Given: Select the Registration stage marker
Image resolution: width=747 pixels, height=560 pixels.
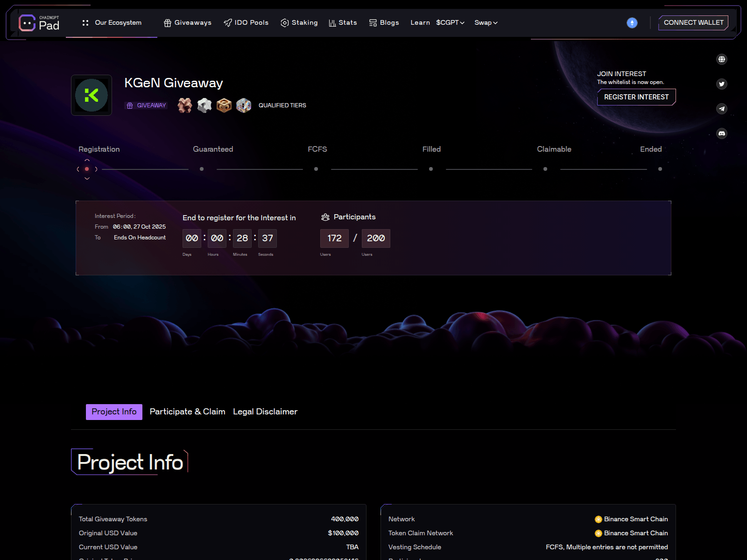Looking at the screenshot, I should tap(87, 169).
